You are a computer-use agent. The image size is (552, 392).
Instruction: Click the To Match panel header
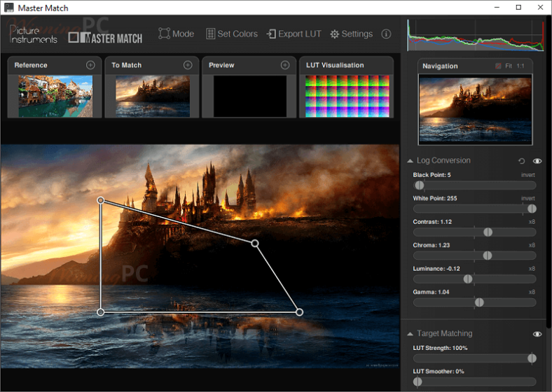point(152,65)
